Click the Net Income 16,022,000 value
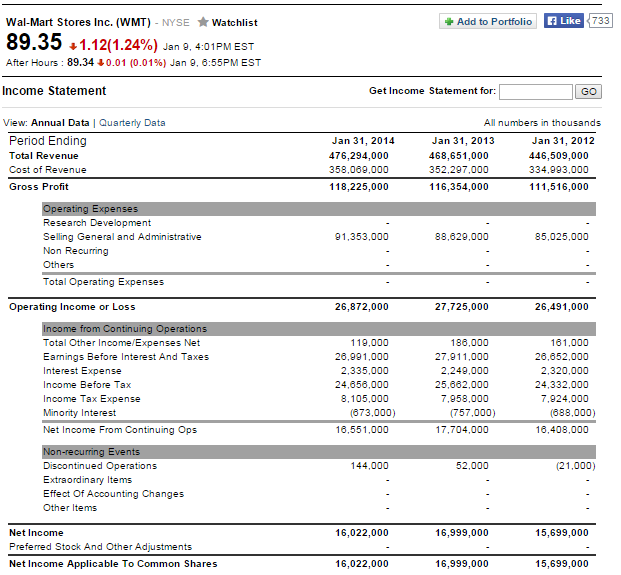The image size is (621, 575). (x=362, y=533)
